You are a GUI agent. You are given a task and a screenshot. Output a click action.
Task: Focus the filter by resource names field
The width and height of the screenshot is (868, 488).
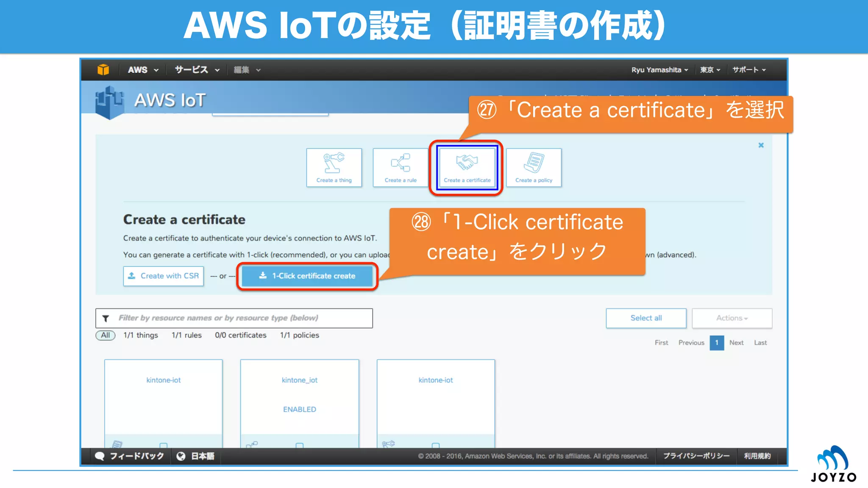pos(234,318)
